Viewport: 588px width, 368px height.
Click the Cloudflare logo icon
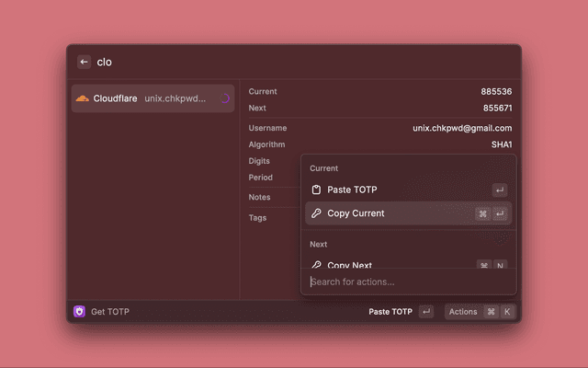(82, 98)
